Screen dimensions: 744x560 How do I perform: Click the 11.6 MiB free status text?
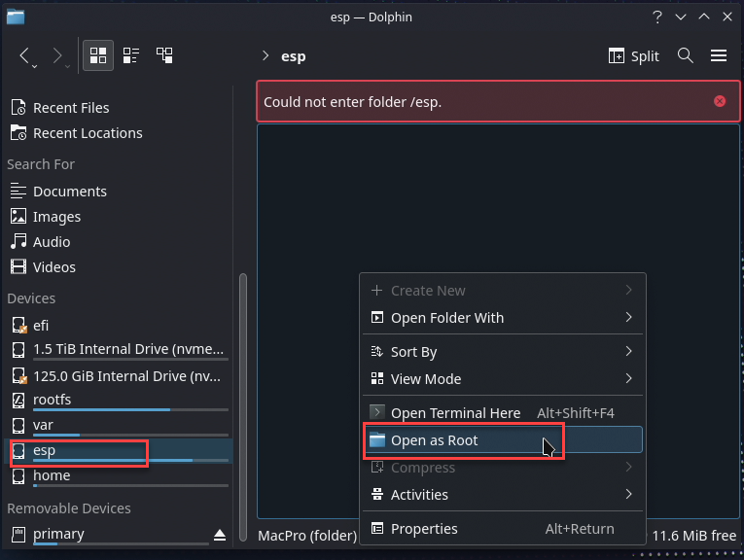693,536
